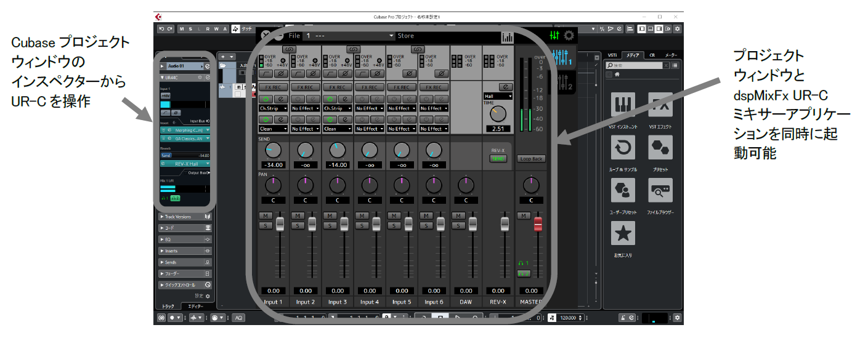Image resolution: width=868 pixels, height=338 pixels.
Task: Click FX REC on Input 1
Action: [274, 87]
